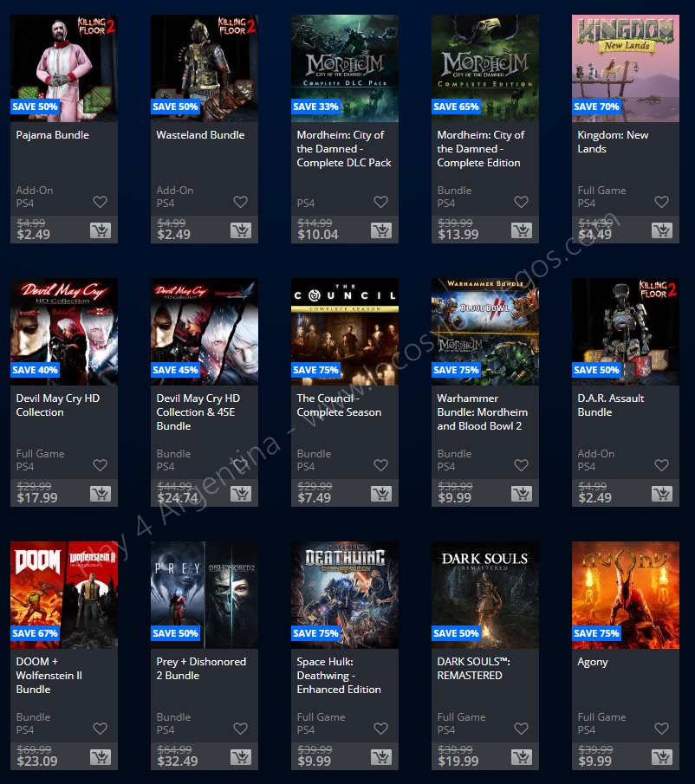This screenshot has height=784, width=695.
Task: Open Warhammer Bundle: Mordheim and Blood Bowl 2 title
Action: (x=483, y=412)
